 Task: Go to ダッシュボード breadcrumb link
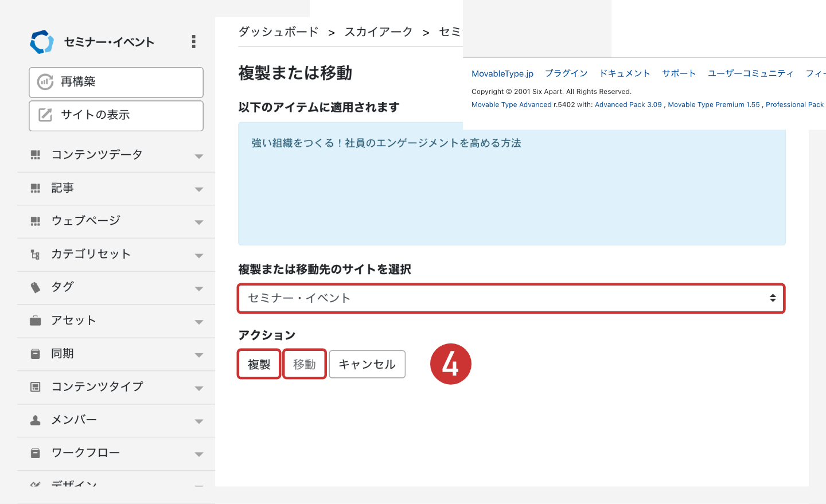click(x=278, y=32)
